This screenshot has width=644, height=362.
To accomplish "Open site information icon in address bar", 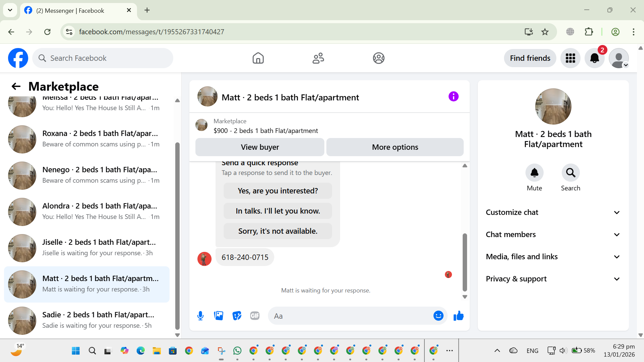I will click(x=69, y=32).
